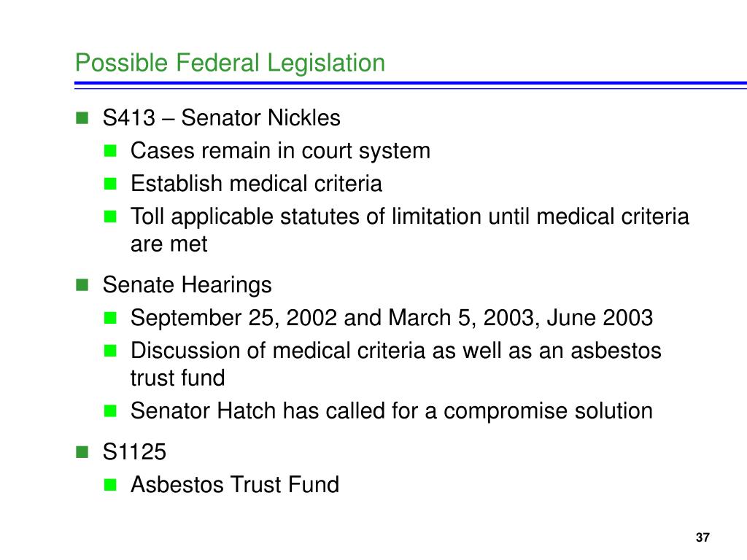Click the bullet before 'Discussion of medical criteria'

(110, 351)
